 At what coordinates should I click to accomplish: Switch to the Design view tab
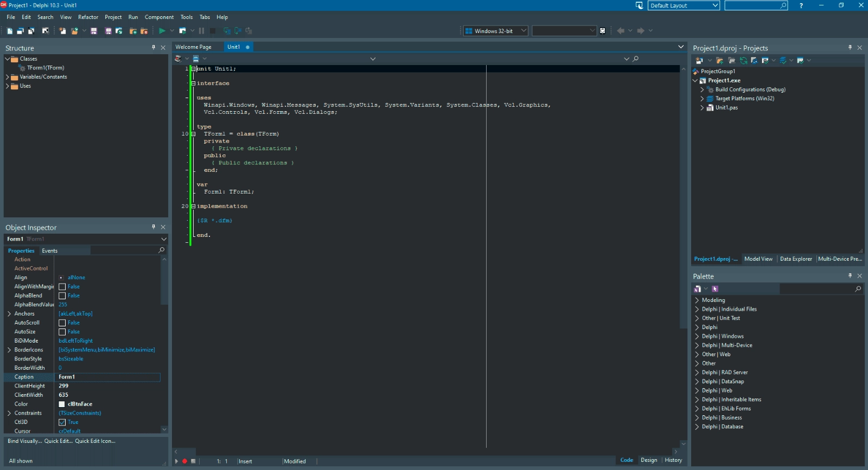[x=649, y=460]
